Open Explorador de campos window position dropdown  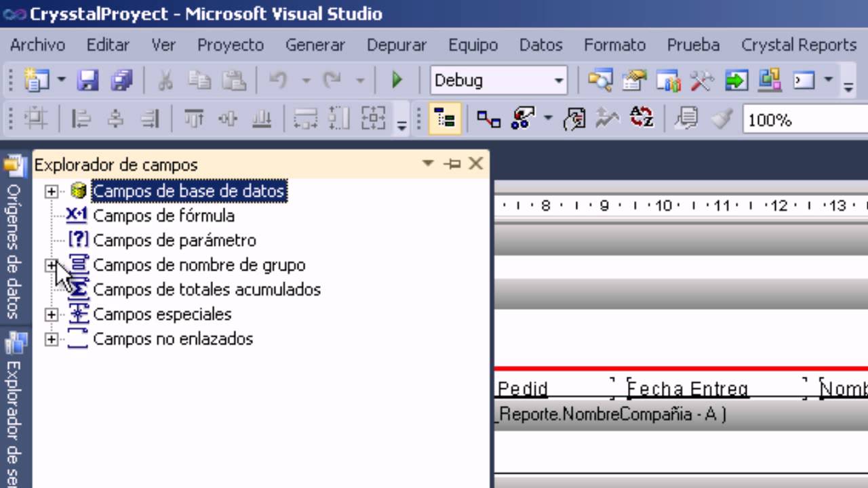[x=428, y=163]
